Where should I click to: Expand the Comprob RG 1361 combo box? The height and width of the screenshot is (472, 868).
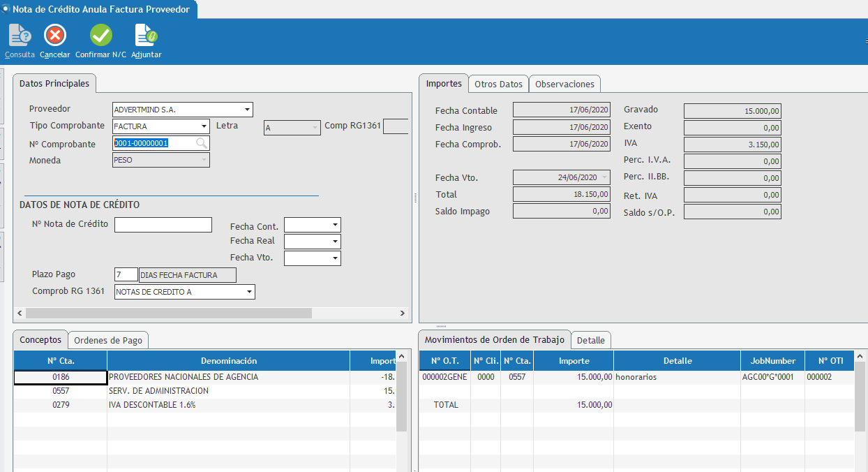(x=249, y=292)
